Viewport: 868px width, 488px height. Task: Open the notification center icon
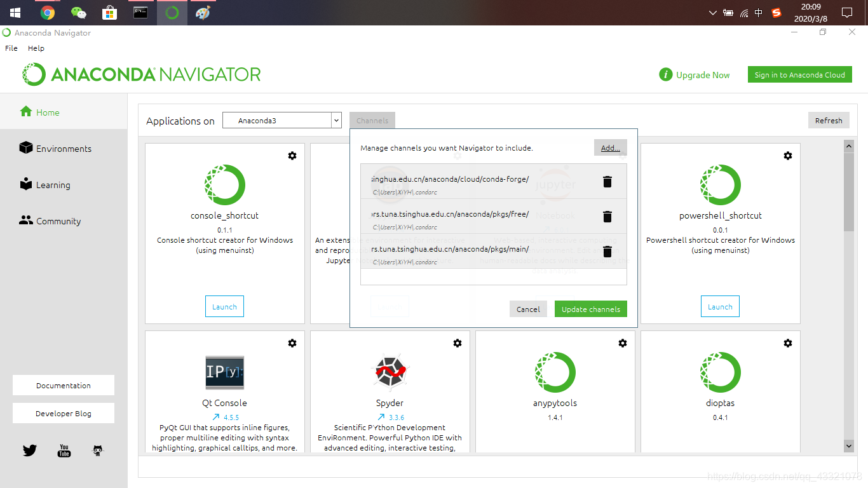click(847, 13)
